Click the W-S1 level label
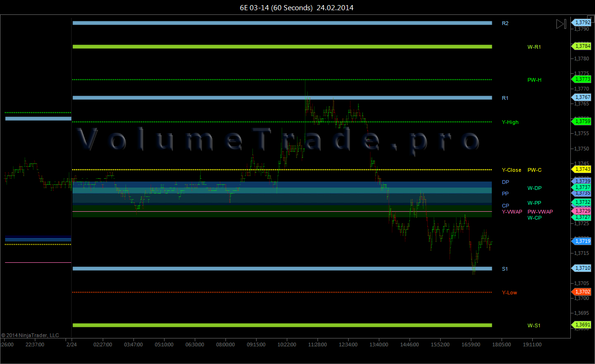 point(534,325)
